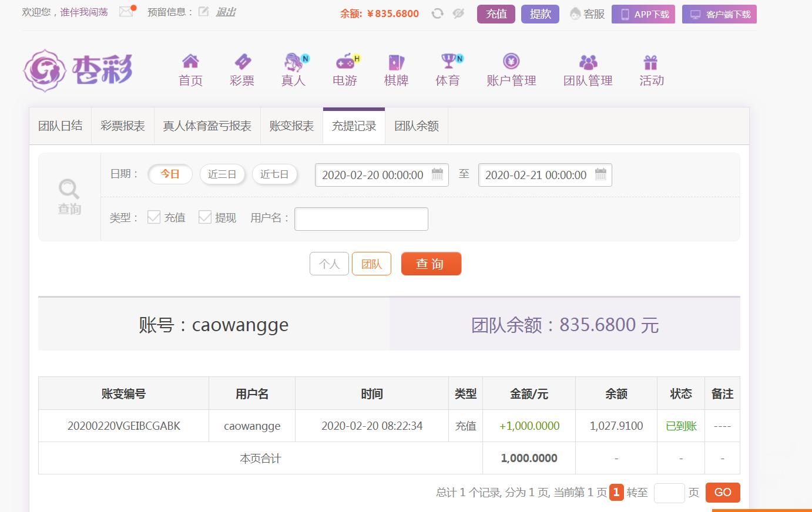Click the 退出 logout link

point(226,12)
